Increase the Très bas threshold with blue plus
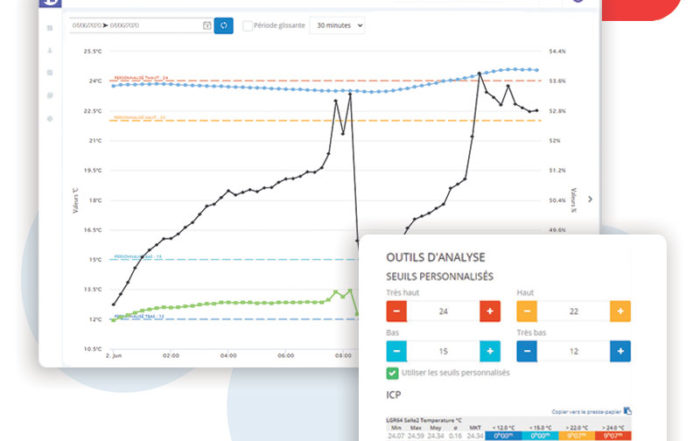This screenshot has width=700, height=441. coord(621,351)
